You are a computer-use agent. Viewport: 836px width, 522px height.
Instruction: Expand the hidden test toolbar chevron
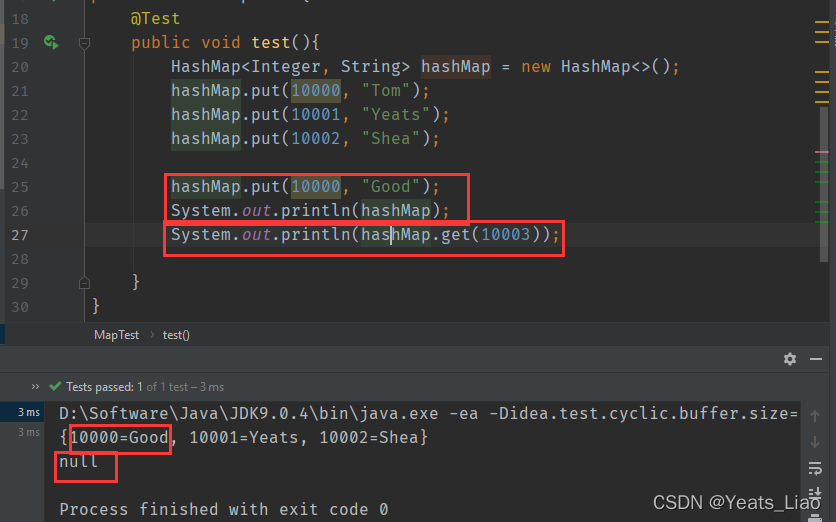[x=37, y=386]
